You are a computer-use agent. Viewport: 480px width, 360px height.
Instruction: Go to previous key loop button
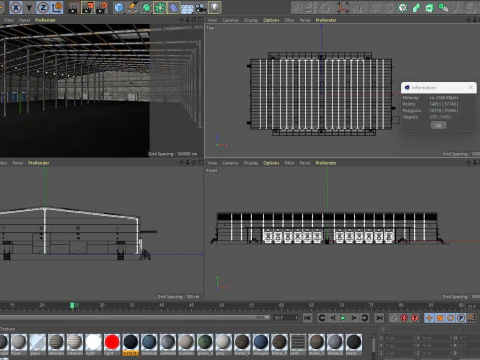(322, 318)
